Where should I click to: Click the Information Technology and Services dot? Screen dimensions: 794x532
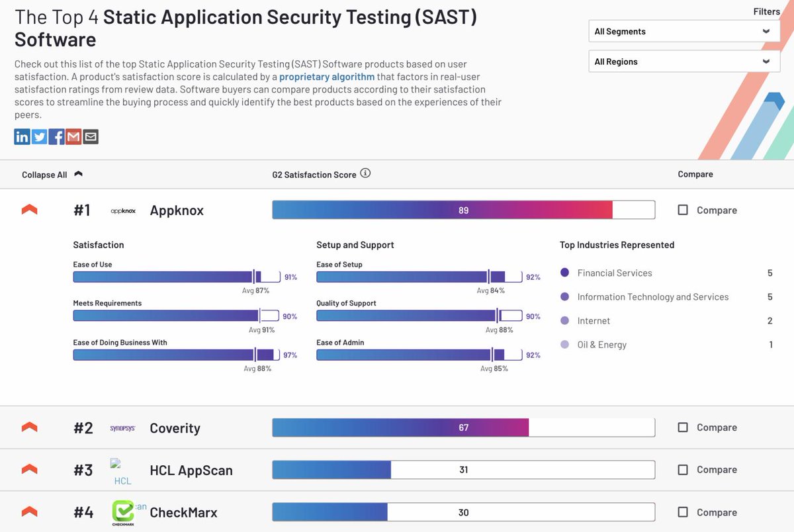[x=564, y=296]
